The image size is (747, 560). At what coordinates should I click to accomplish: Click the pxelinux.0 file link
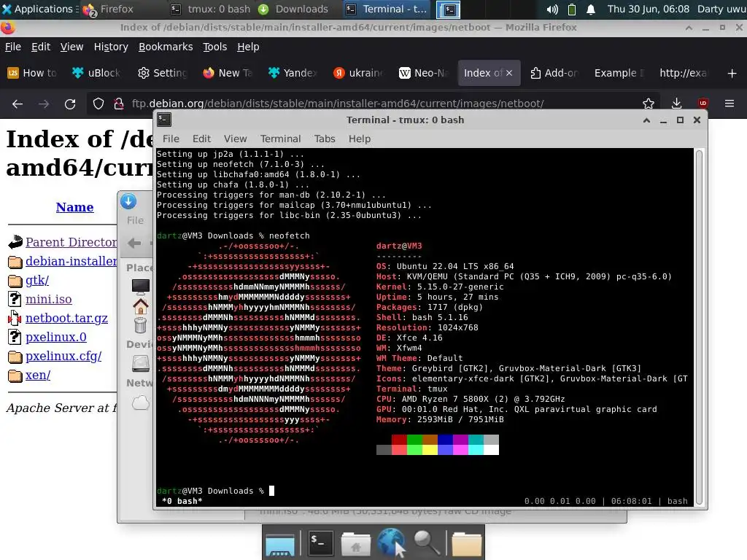click(55, 337)
